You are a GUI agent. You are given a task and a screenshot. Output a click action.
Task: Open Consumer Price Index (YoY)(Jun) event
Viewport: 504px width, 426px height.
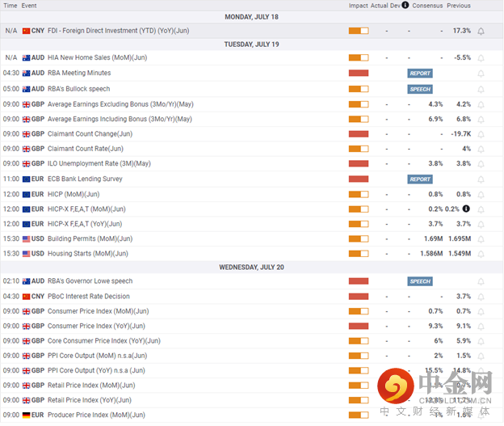96,326
